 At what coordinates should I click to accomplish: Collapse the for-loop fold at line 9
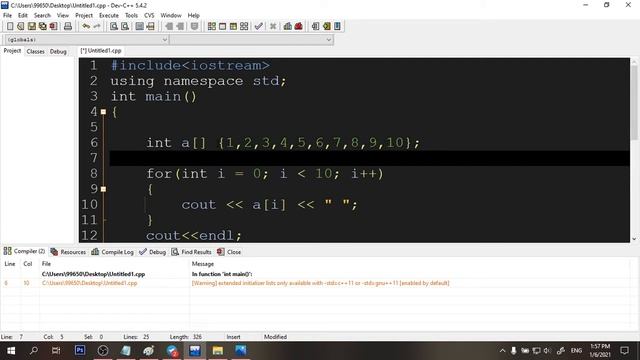pyautogui.click(x=103, y=189)
